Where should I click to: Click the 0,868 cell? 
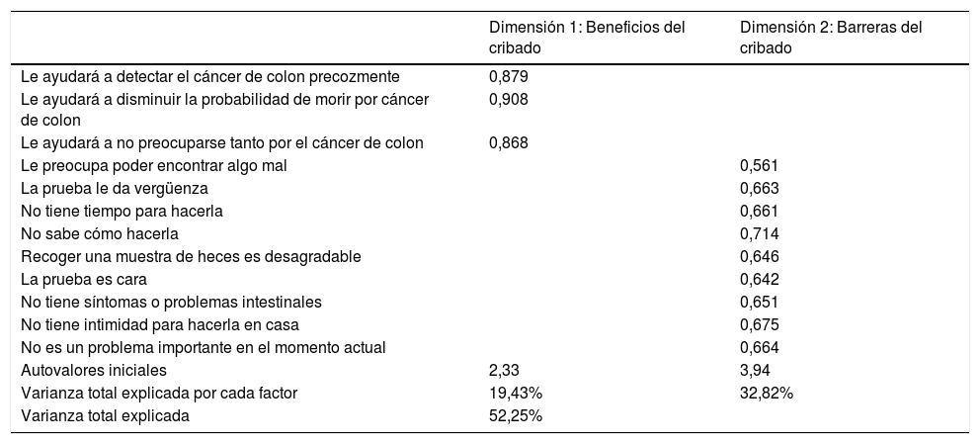point(509,143)
